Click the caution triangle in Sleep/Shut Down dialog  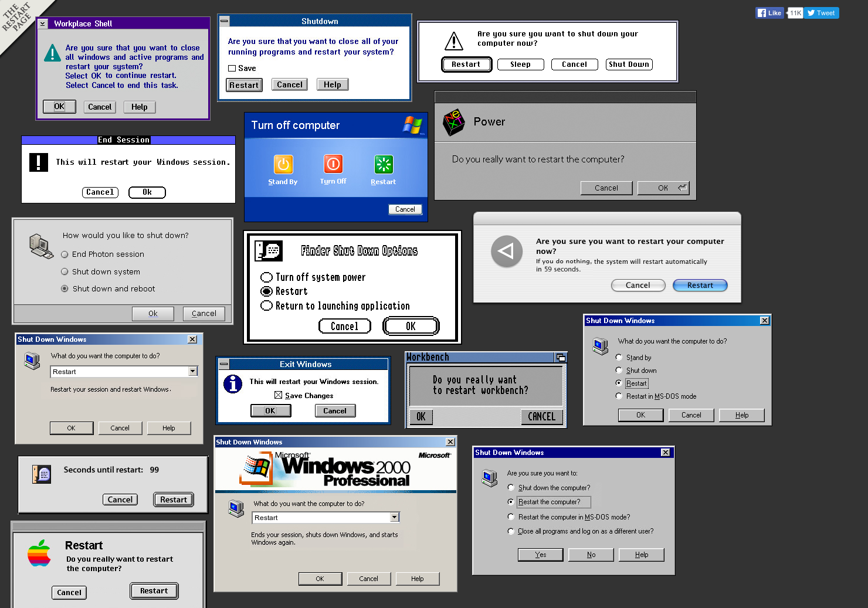click(454, 41)
